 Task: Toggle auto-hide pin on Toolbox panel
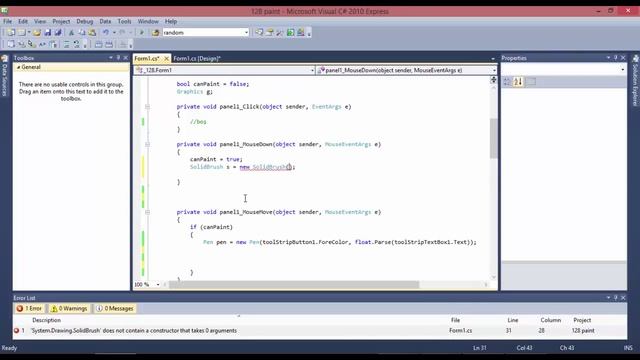pyautogui.click(x=118, y=58)
